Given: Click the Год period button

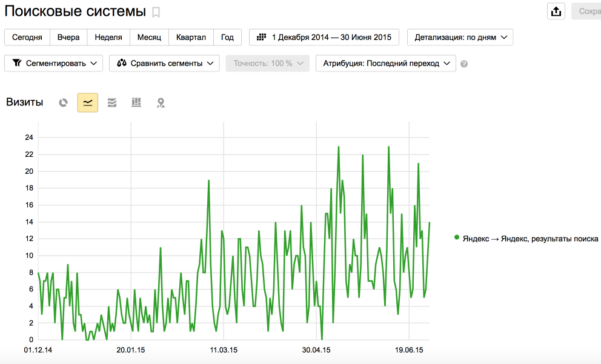Looking at the screenshot, I should (227, 38).
